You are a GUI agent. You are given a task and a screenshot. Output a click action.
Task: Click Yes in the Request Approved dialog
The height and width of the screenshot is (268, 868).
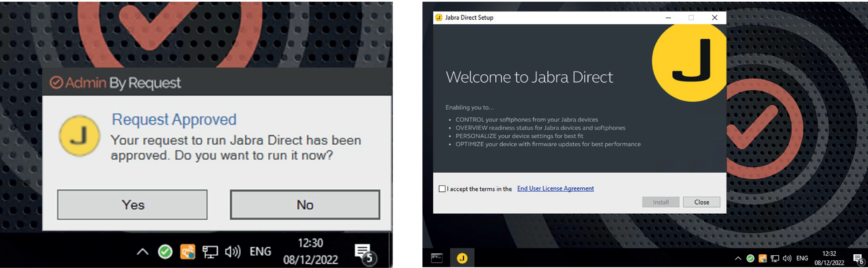[132, 204]
